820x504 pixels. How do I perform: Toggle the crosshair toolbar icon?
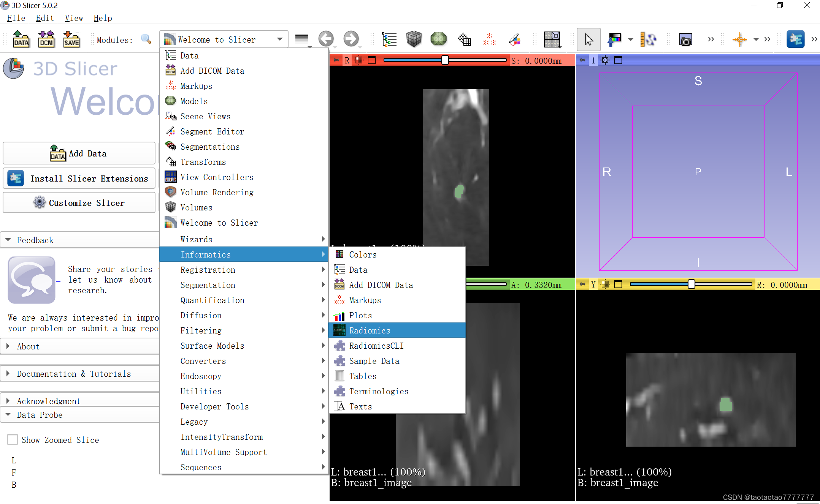tap(739, 39)
